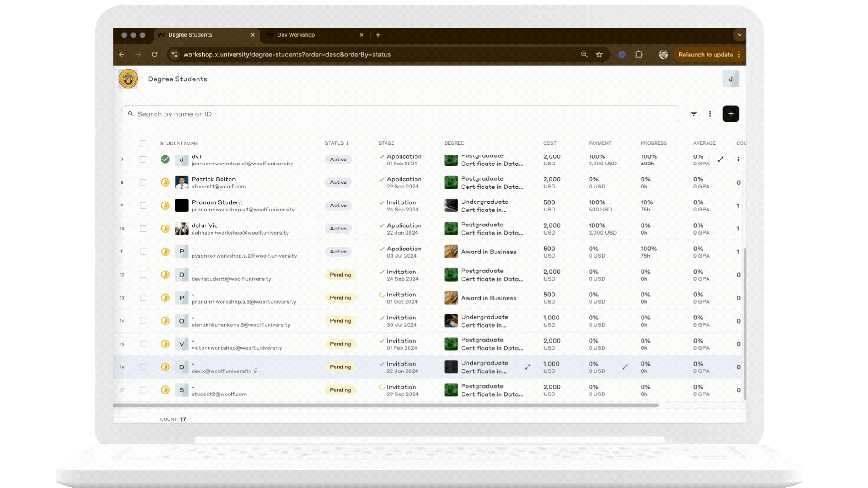Reload the page in the browser
This screenshot has height=488, width=868.
pyautogui.click(x=155, y=55)
